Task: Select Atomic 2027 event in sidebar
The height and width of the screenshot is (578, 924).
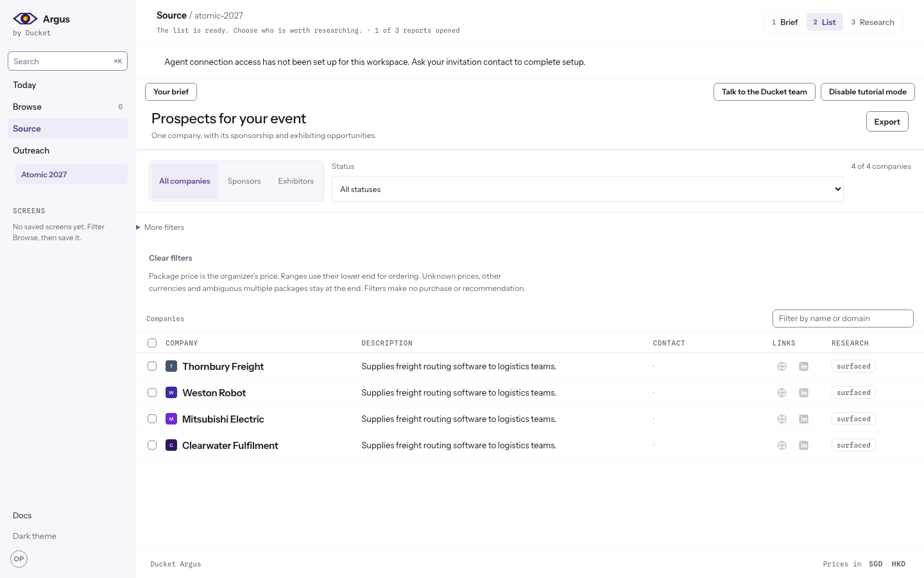Action: (71, 174)
